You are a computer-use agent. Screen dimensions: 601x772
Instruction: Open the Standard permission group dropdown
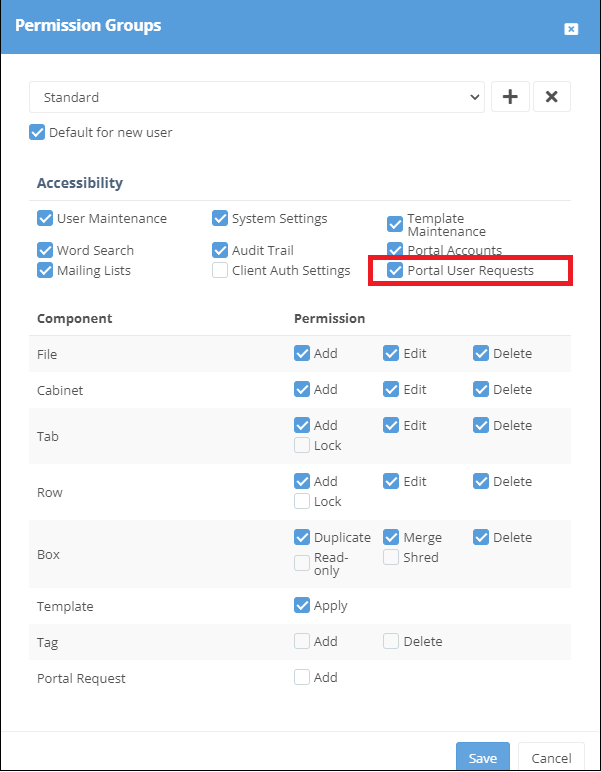point(257,97)
